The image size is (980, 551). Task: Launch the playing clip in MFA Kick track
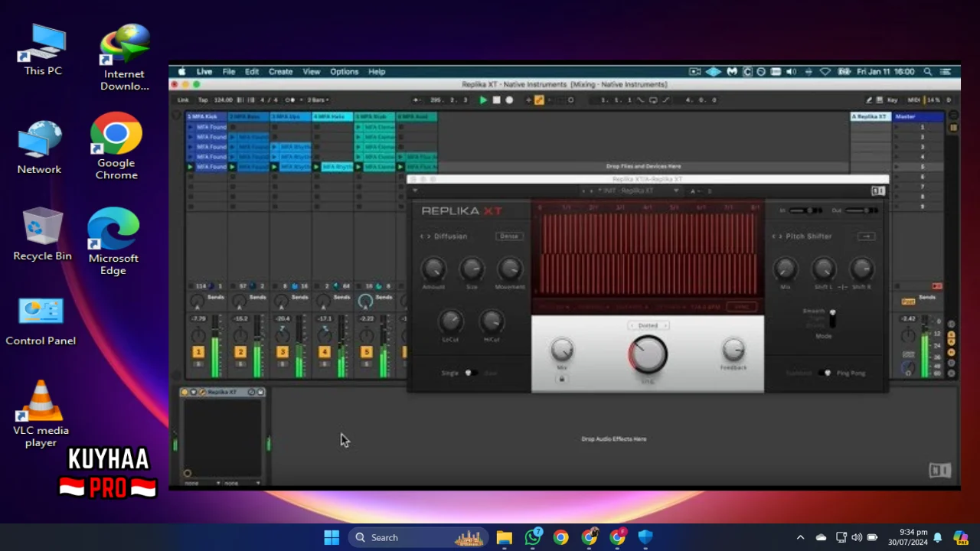tap(191, 166)
